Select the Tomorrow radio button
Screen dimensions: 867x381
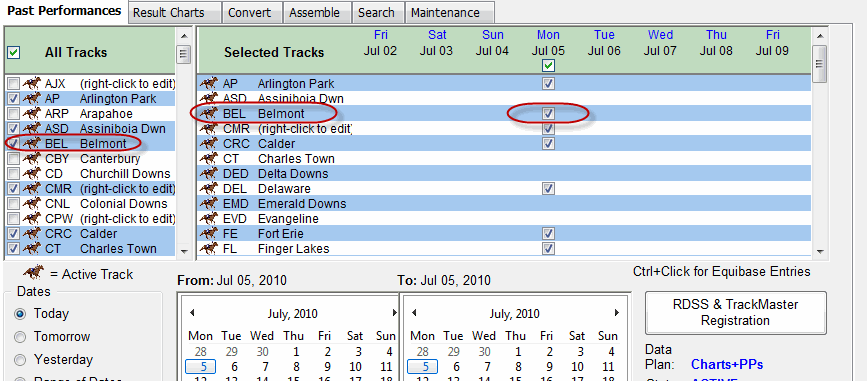[x=20, y=337]
